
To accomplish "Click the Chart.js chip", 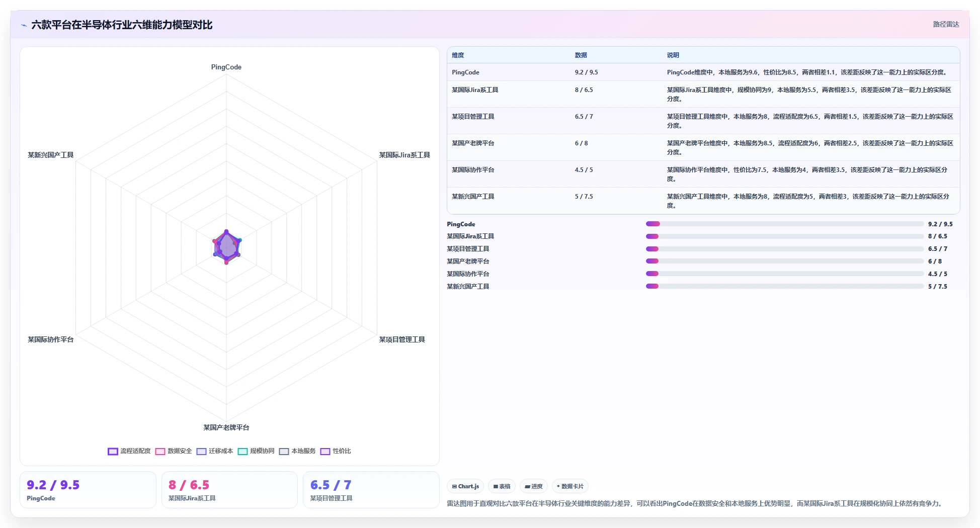I will pos(465,486).
